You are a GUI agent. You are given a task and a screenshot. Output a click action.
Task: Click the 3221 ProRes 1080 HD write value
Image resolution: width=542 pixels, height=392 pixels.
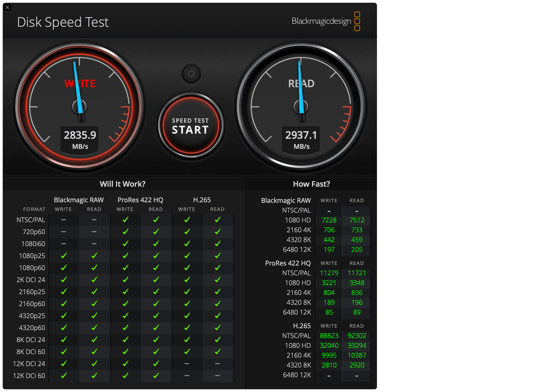point(329,283)
